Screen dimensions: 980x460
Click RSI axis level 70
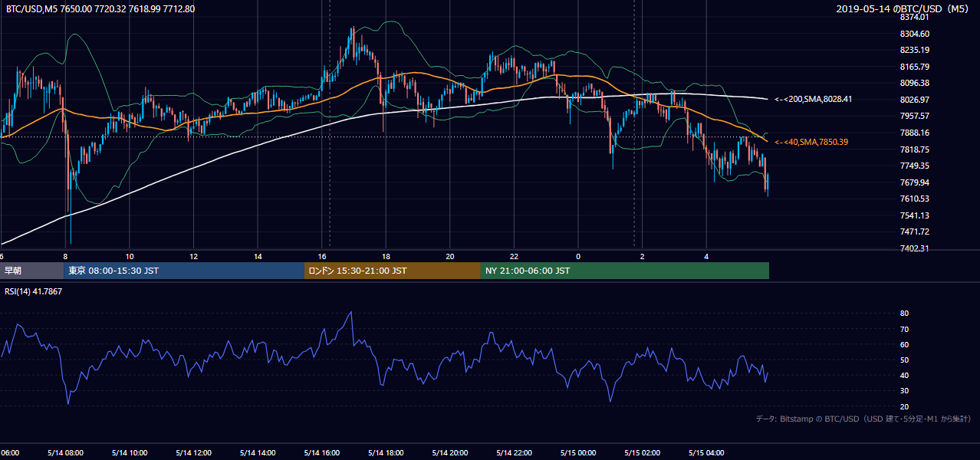point(904,329)
